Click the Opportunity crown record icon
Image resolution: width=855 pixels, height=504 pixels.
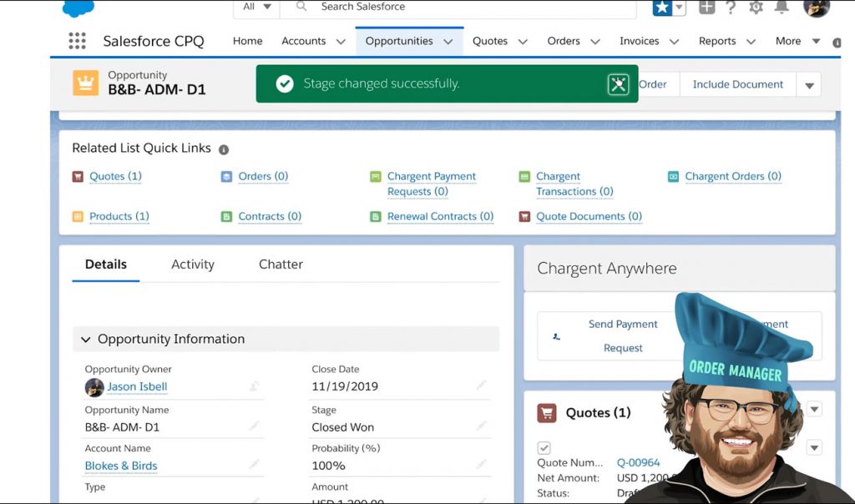(x=86, y=83)
